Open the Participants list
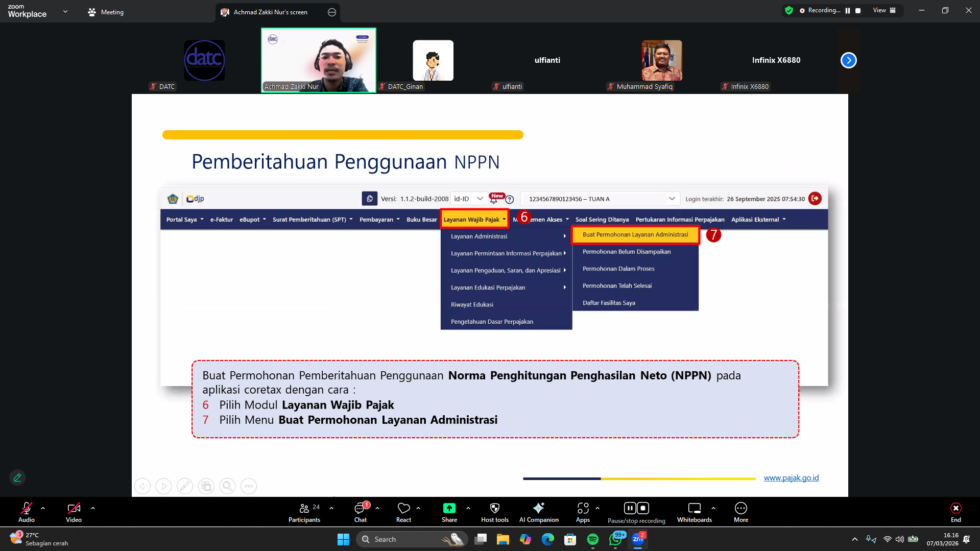This screenshot has width=980, height=551. pyautogui.click(x=304, y=512)
